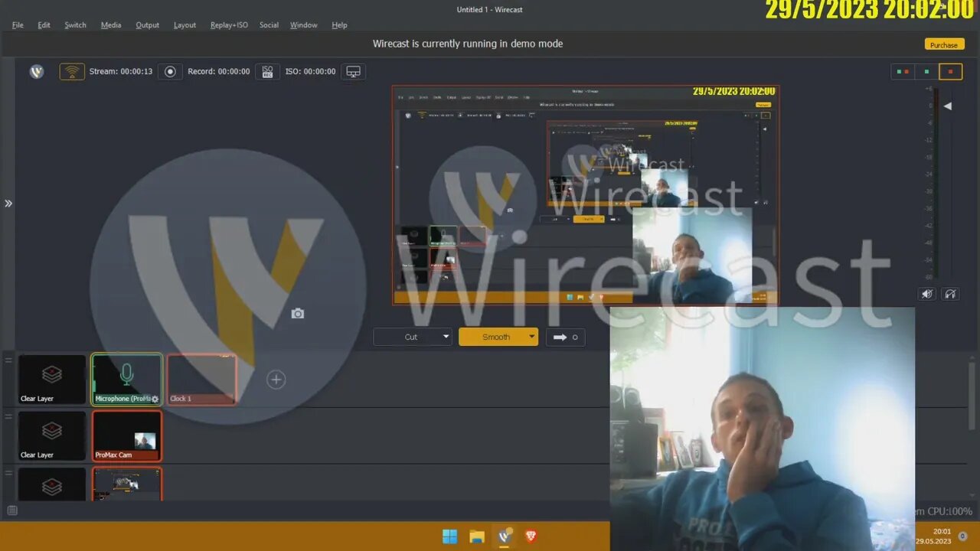Open the Windows Start button

click(449, 536)
